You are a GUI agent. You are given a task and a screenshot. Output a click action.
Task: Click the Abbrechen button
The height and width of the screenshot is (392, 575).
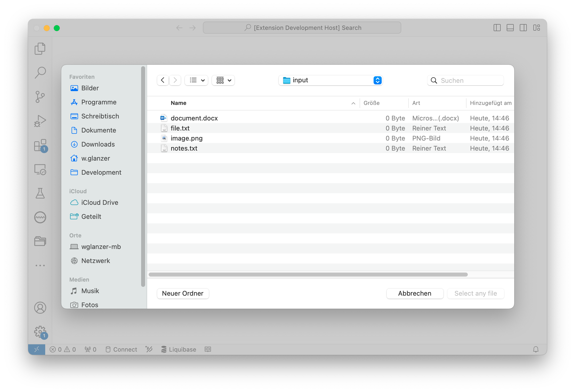415,293
